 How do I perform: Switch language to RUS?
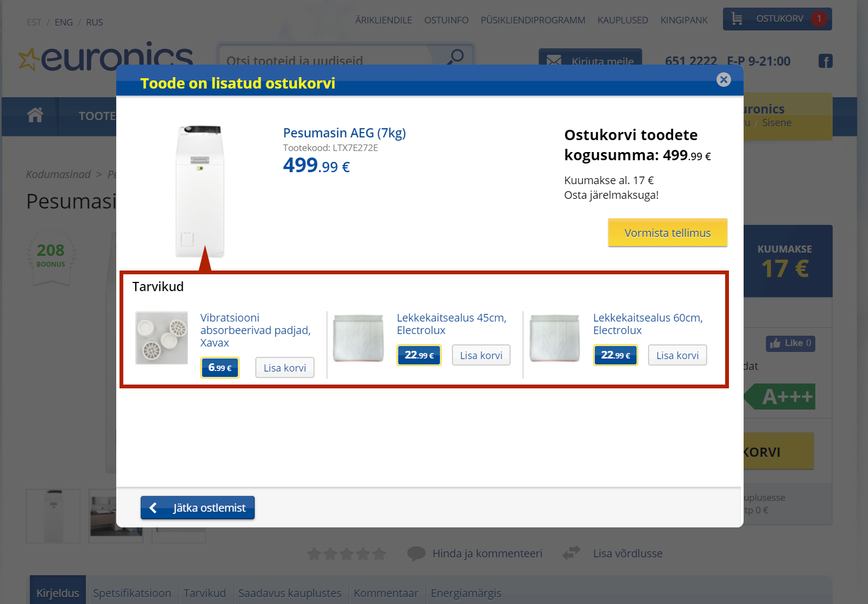[x=95, y=22]
